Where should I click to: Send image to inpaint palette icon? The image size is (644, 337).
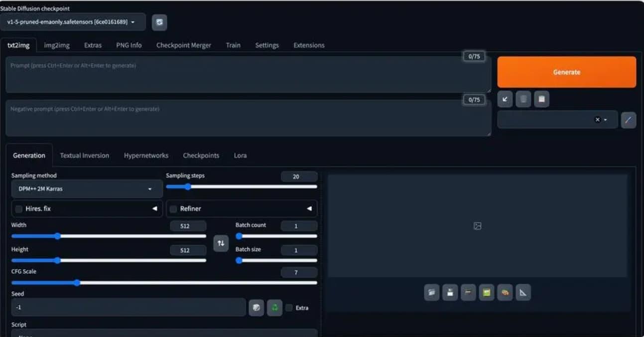click(x=505, y=293)
